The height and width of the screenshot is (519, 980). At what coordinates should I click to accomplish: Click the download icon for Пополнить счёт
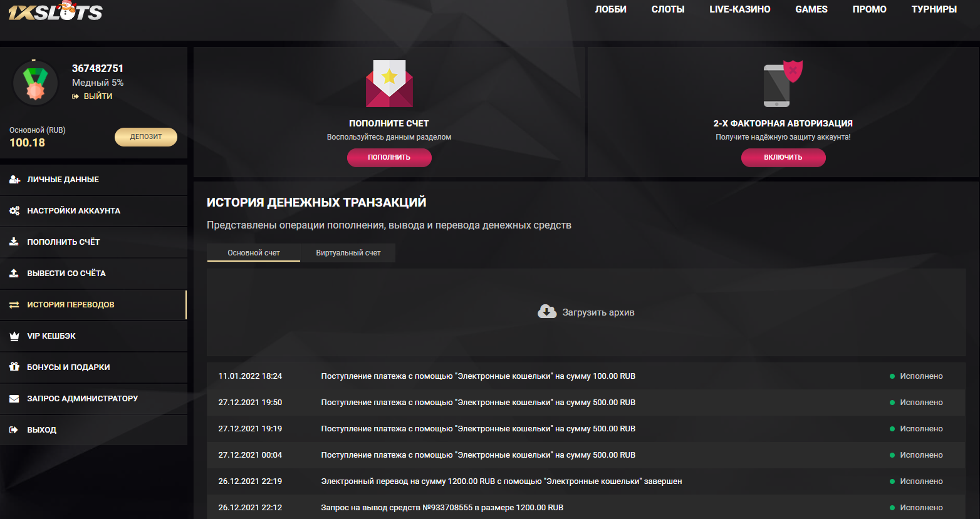tap(14, 242)
